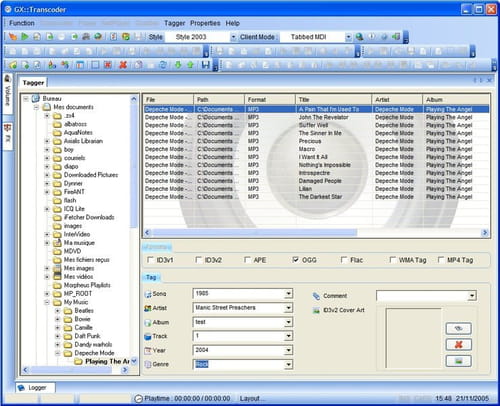Click the clipboard icon in tagger toolbar
Image resolution: width=500 pixels, height=406 pixels.
click(139, 65)
